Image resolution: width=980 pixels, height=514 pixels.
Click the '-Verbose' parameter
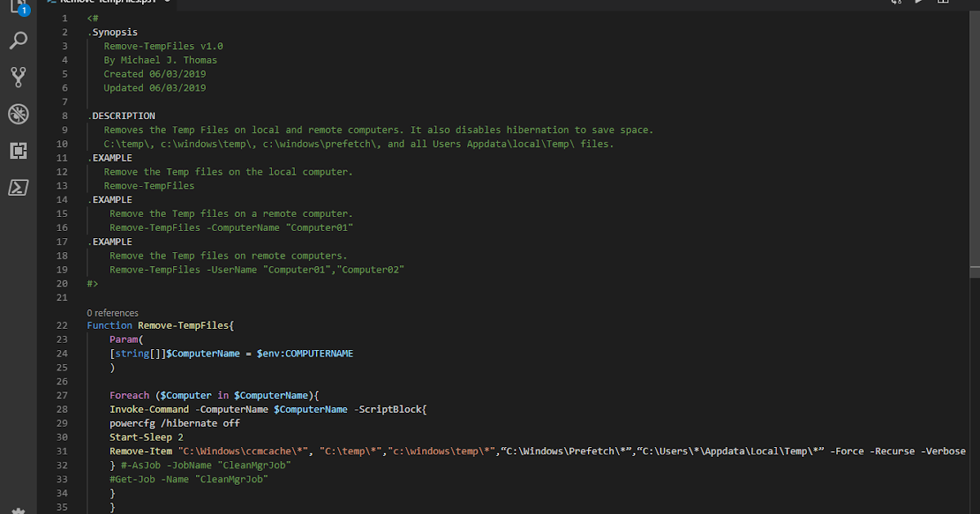(943, 451)
